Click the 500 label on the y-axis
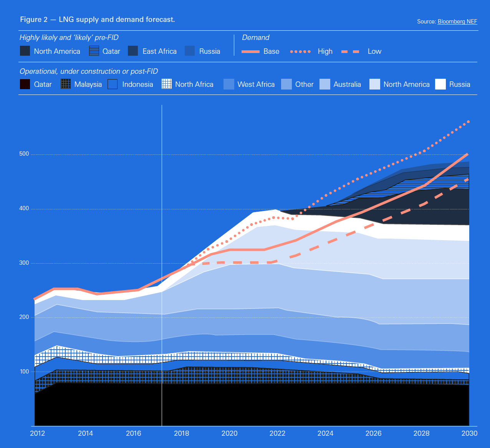 pos(24,154)
